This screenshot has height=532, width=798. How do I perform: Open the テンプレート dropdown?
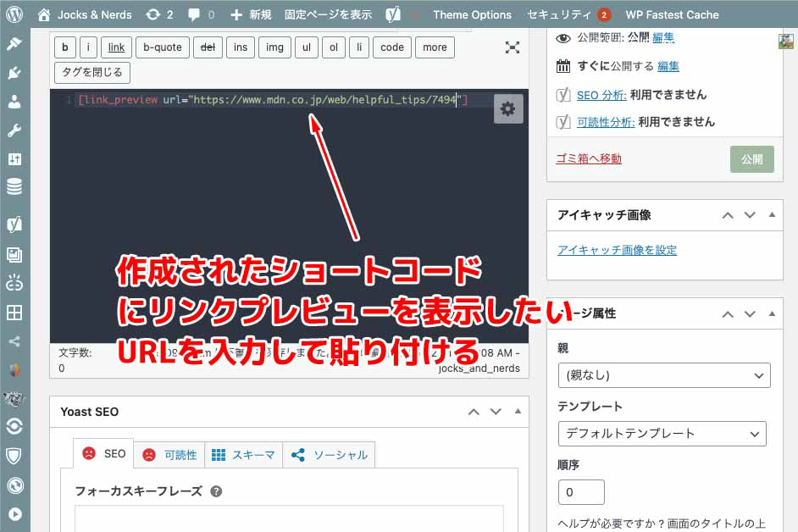(x=662, y=434)
